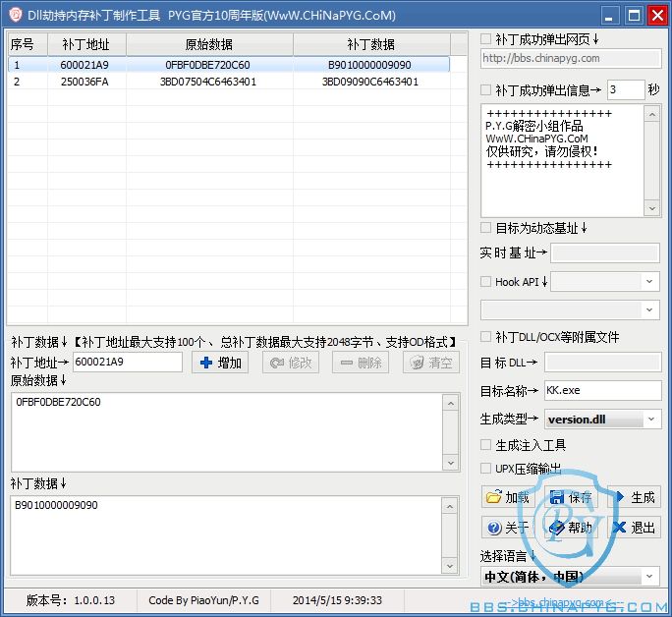
Task: Click the 补丁数据 text area
Action: coord(227,535)
